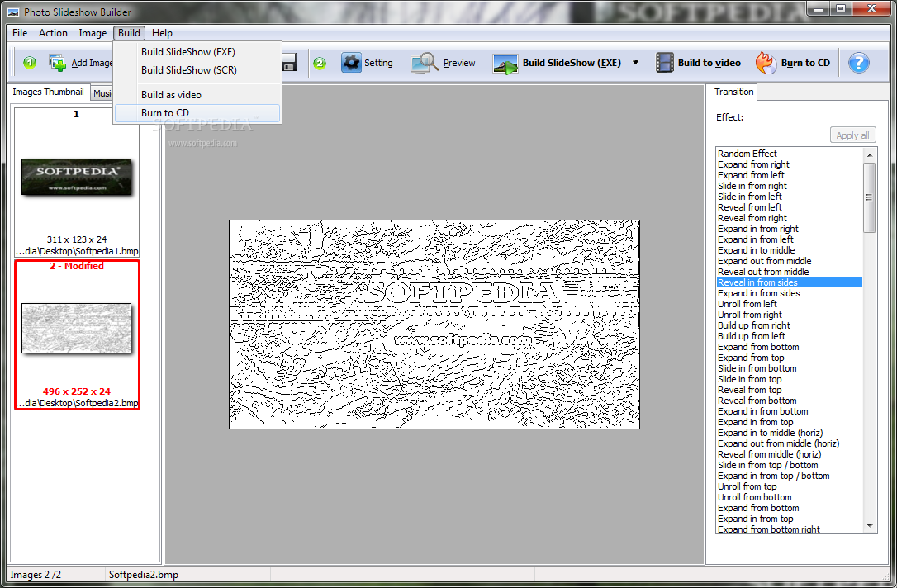Expand the Build SlideShow dropdown arrow
This screenshot has height=588, width=897.
point(635,62)
